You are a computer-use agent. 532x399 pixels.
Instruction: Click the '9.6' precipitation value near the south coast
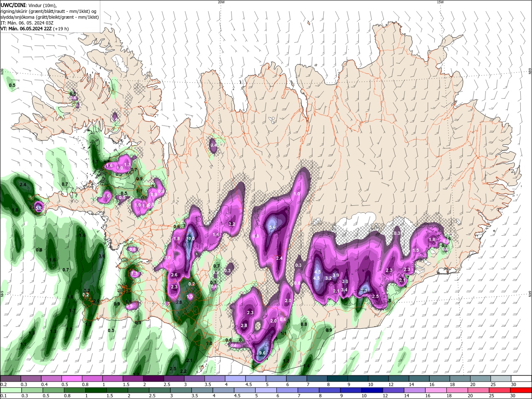[262, 353]
